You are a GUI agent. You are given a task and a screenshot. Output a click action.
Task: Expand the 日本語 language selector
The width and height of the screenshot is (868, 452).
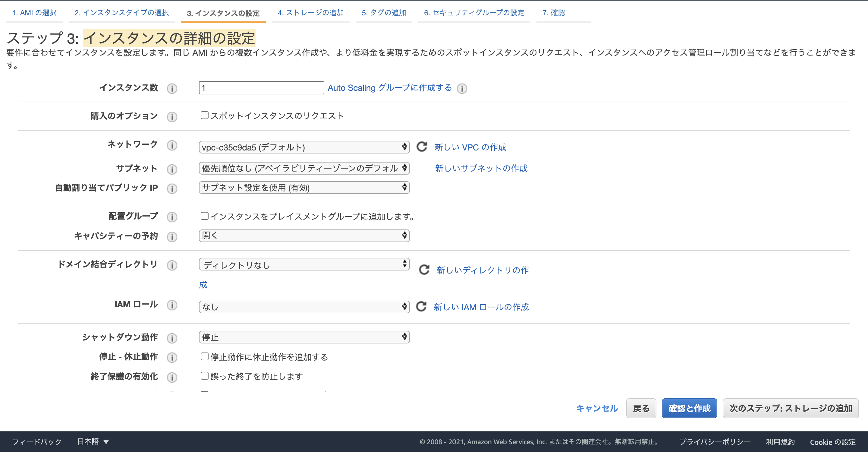pyautogui.click(x=93, y=441)
